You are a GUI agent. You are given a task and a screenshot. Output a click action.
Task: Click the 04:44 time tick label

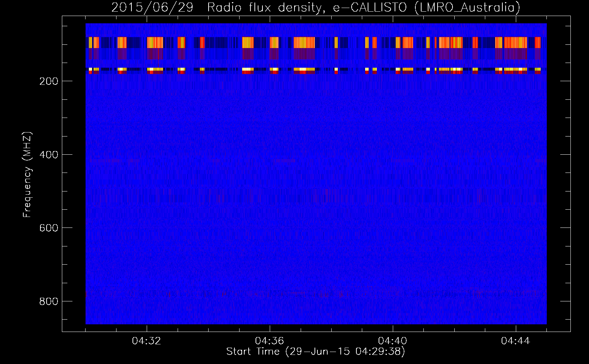(x=516, y=341)
